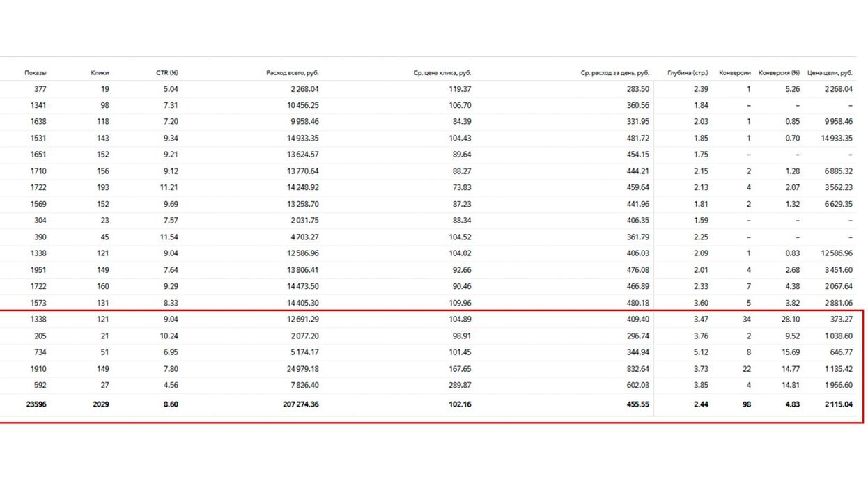
Task: Click the Ср. расход за день header
Action: [615, 73]
